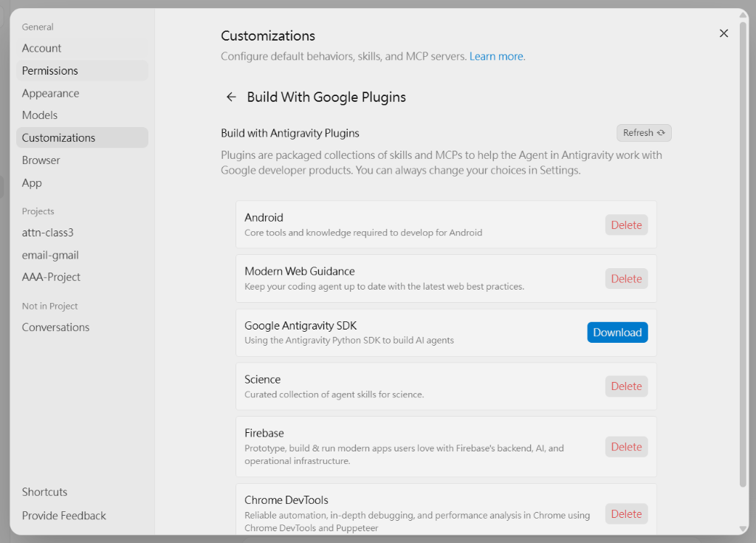Click Provide Feedback in the sidebar
This screenshot has width=756, height=543.
pyautogui.click(x=82, y=516)
